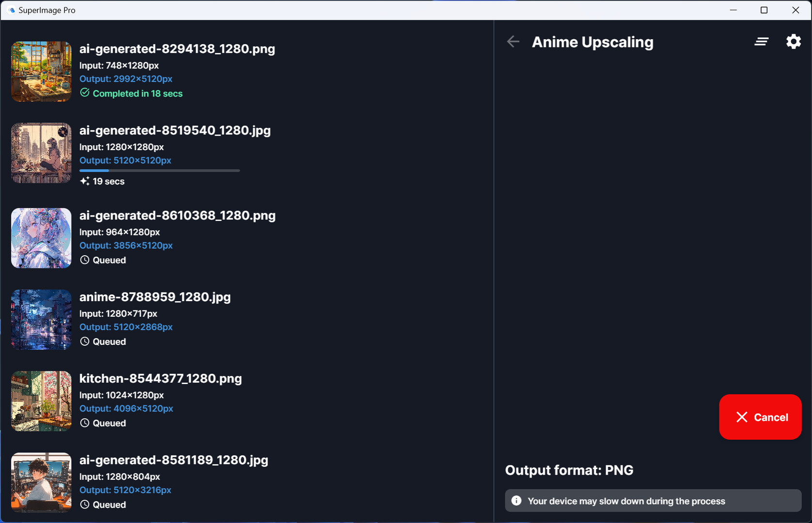Select the ai-generated-8610368 blue-haired thumbnail

(41, 238)
